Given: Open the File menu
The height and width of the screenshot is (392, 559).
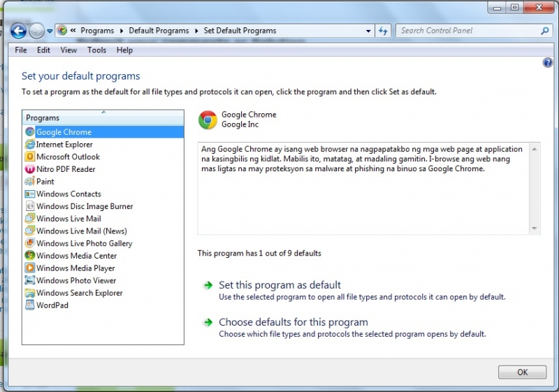Looking at the screenshot, I should click(x=21, y=50).
